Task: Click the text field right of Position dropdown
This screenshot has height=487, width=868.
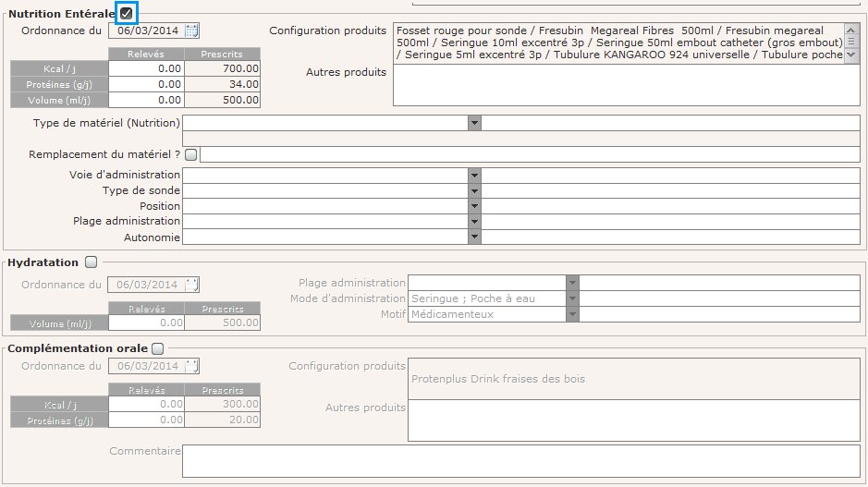Action: (x=670, y=206)
